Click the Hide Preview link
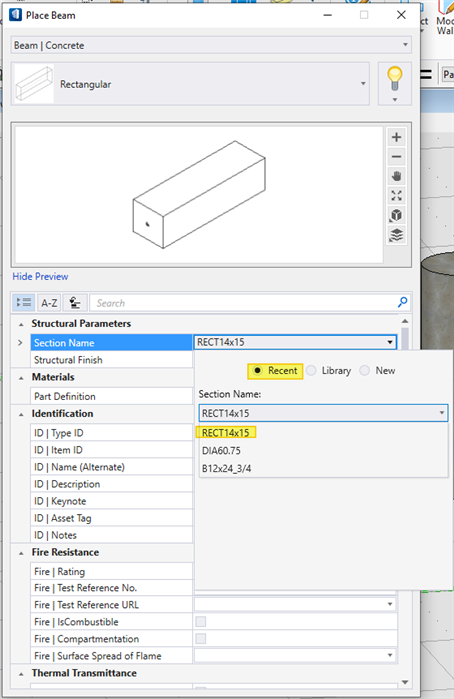The width and height of the screenshot is (454, 699). click(40, 276)
